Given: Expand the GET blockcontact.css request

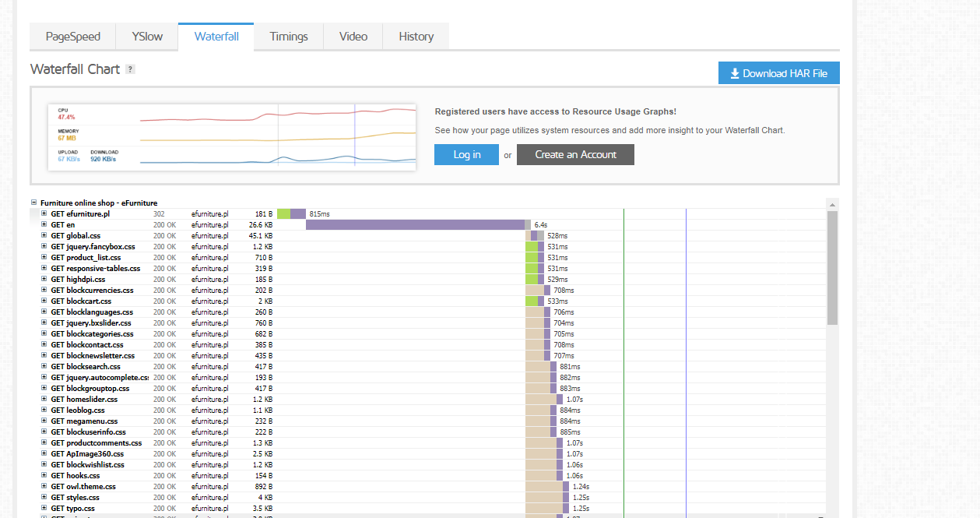Looking at the screenshot, I should 44,344.
